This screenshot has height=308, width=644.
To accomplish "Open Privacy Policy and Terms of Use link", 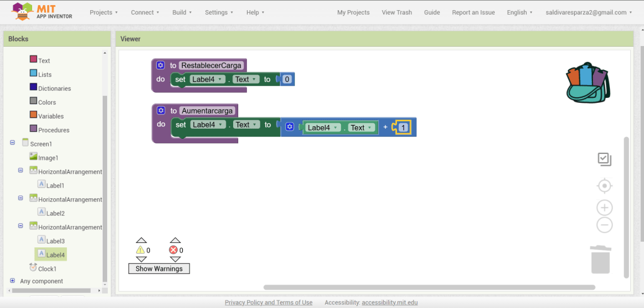I will [268, 302].
